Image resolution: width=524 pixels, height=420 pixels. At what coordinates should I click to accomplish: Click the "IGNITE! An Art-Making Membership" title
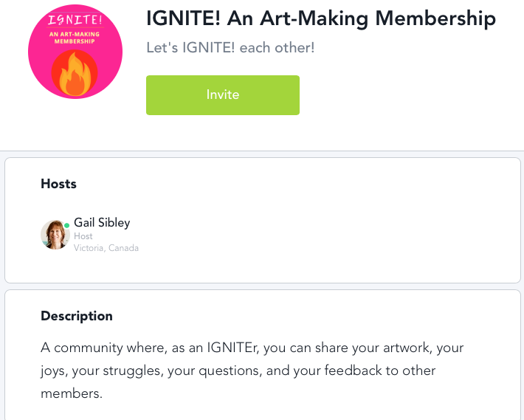(x=321, y=18)
